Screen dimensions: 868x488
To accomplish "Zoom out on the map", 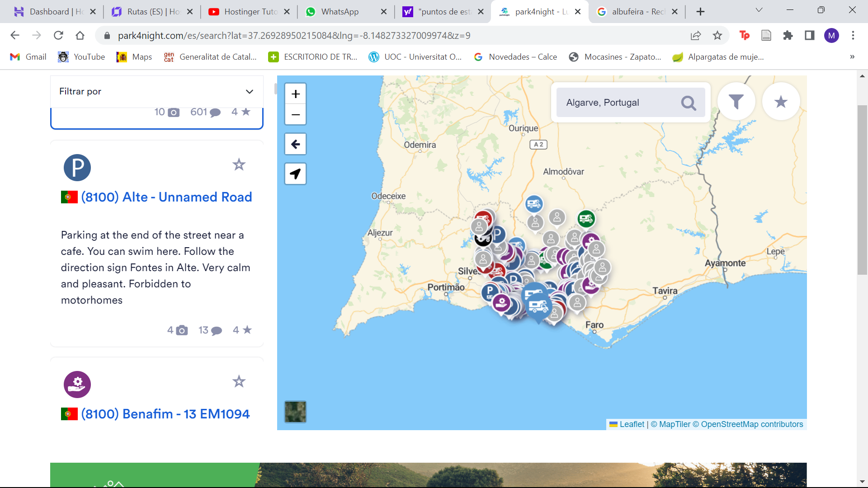I will point(295,115).
